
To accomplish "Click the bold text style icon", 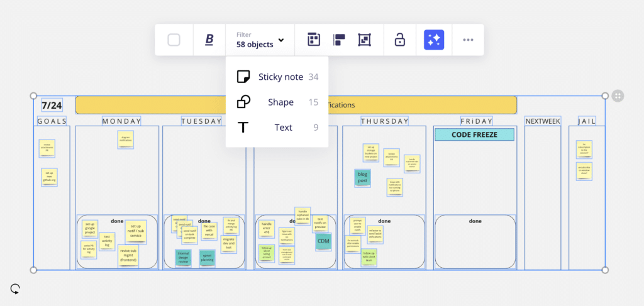I will click(x=209, y=40).
